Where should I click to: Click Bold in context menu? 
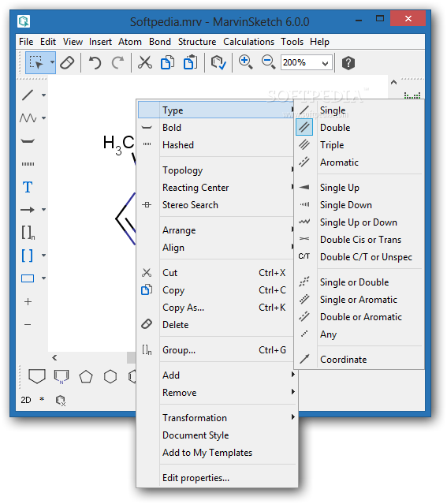pos(216,127)
